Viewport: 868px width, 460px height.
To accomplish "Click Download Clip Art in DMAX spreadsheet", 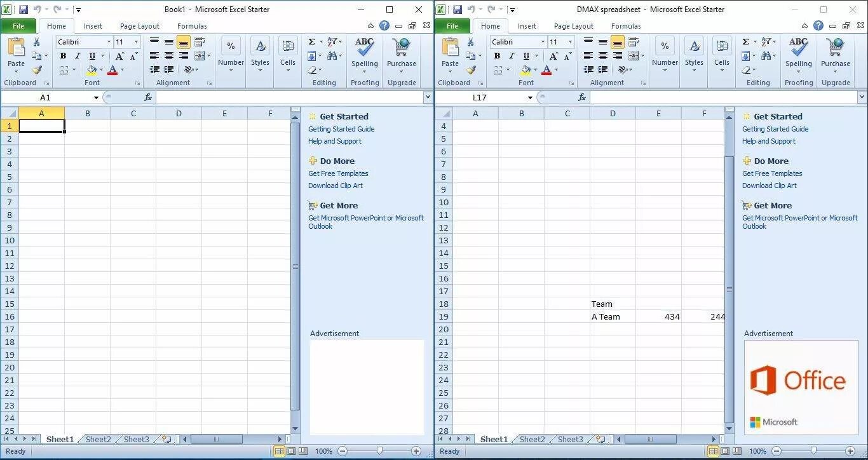I will click(770, 186).
